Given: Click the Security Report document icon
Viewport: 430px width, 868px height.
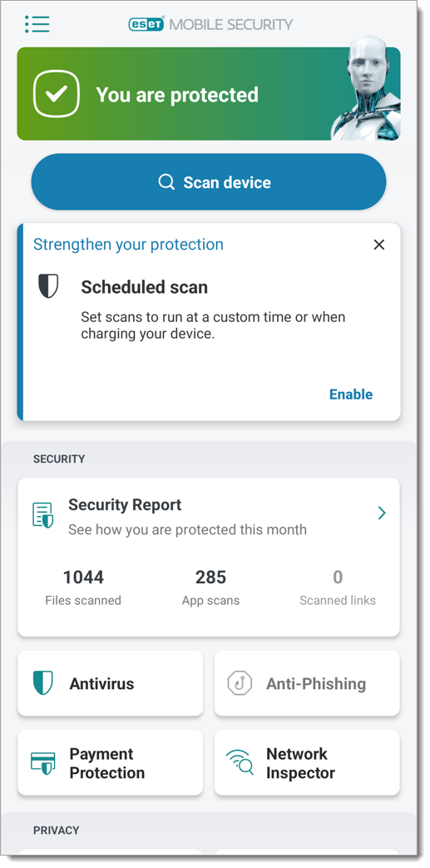Looking at the screenshot, I should pyautogui.click(x=43, y=515).
